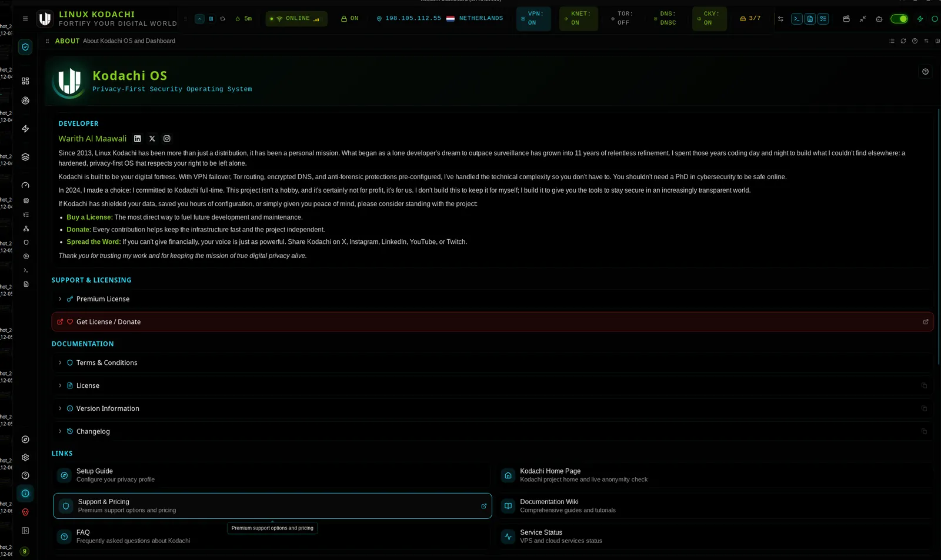Click the robot icon in top toolbar
Screen dimensions: 941x560
[x=879, y=19]
